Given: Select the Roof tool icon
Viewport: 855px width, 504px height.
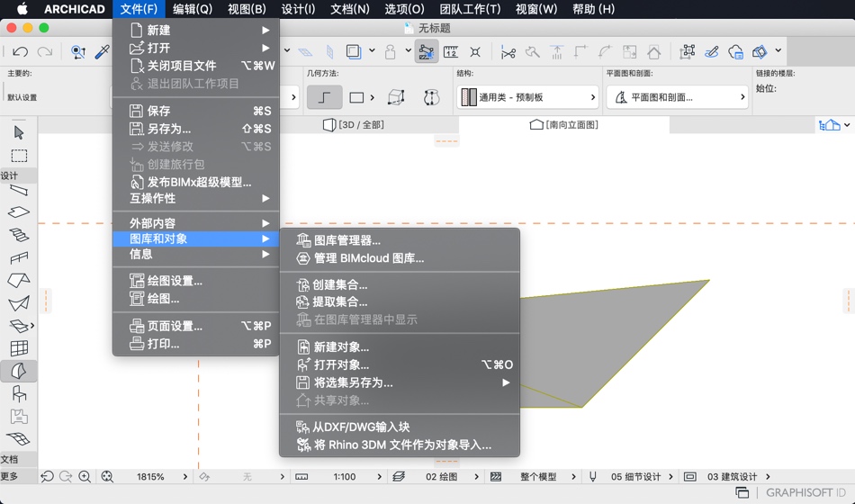Looking at the screenshot, I should pyautogui.click(x=19, y=281).
